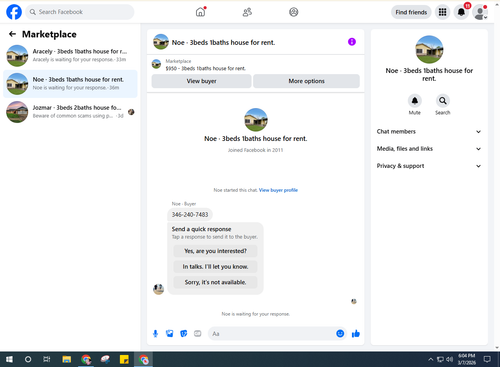The image size is (500, 367).
Task: Search in conversation magnifier icon
Action: click(x=443, y=100)
